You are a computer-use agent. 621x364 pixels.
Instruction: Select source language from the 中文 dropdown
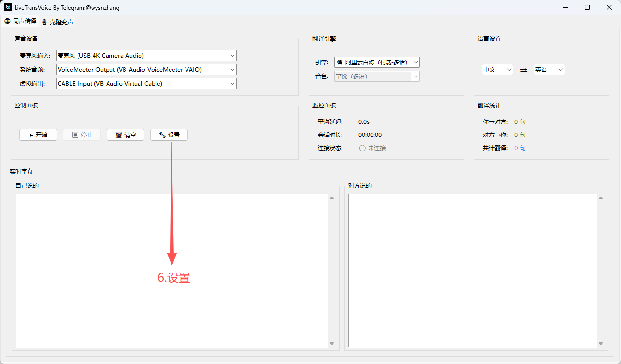[497, 70]
